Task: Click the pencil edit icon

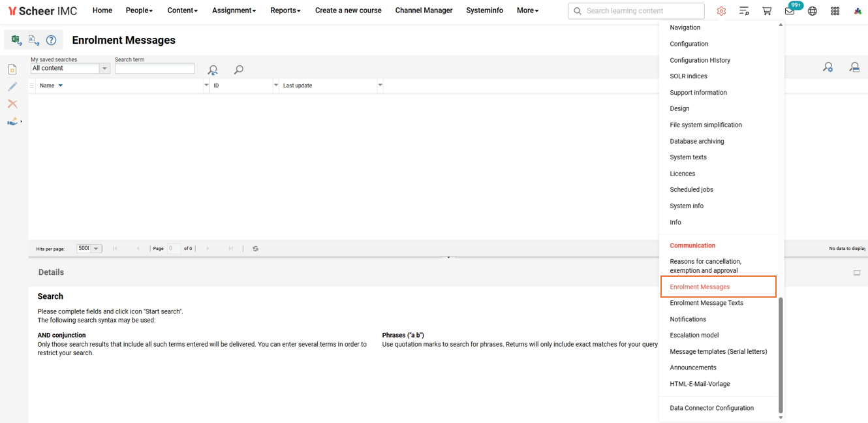Action: click(12, 87)
